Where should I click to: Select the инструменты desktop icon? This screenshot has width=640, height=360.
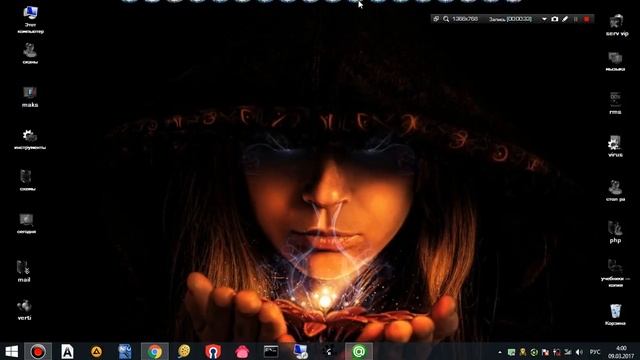coord(30,139)
